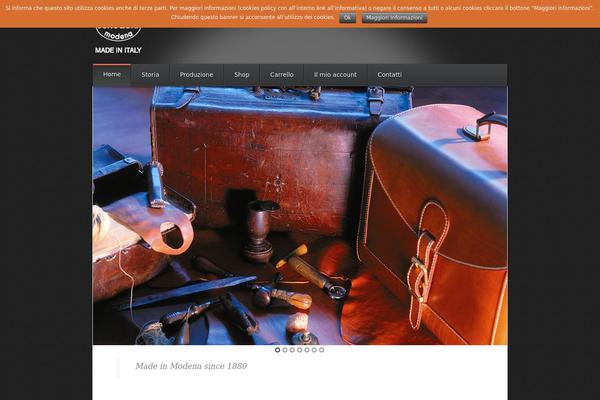Select the fourth slideshow dot
This screenshot has width=600, height=400.
pyautogui.click(x=299, y=350)
